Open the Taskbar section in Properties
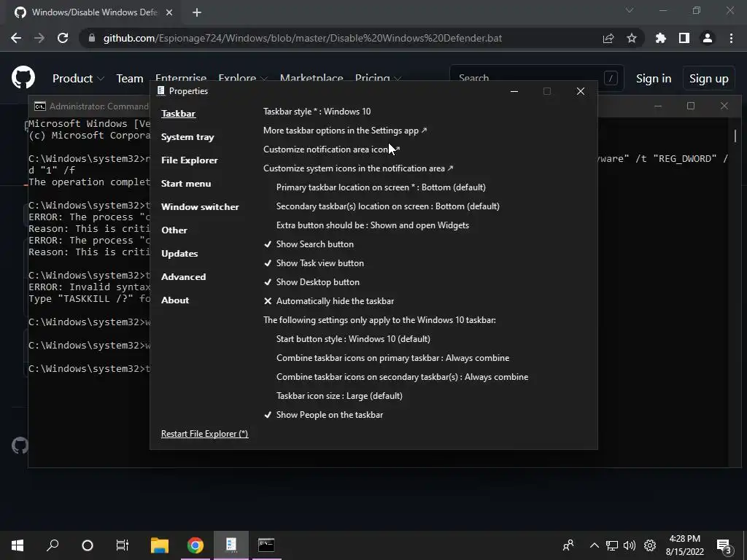 pyautogui.click(x=178, y=113)
